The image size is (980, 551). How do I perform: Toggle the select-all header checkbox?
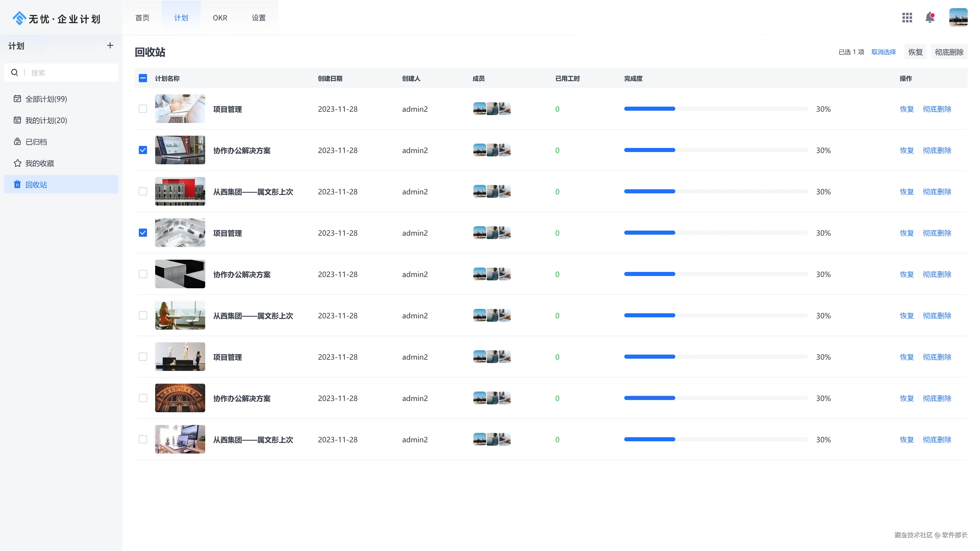pos(143,78)
